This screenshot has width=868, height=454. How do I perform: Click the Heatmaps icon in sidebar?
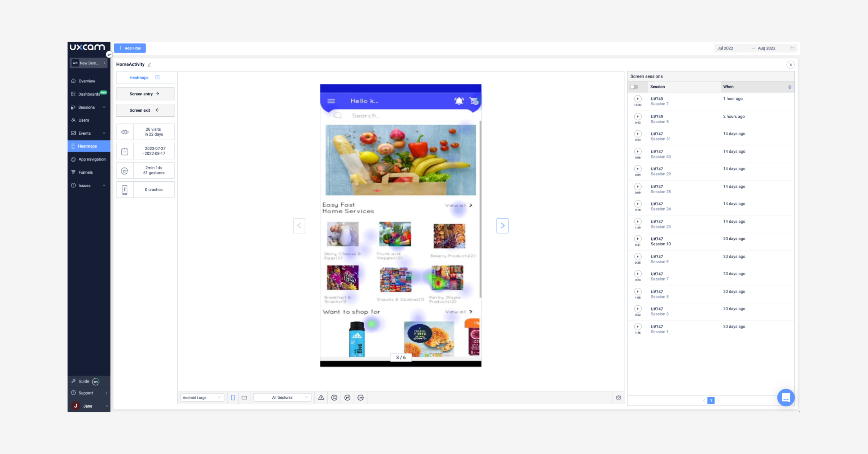(x=73, y=146)
